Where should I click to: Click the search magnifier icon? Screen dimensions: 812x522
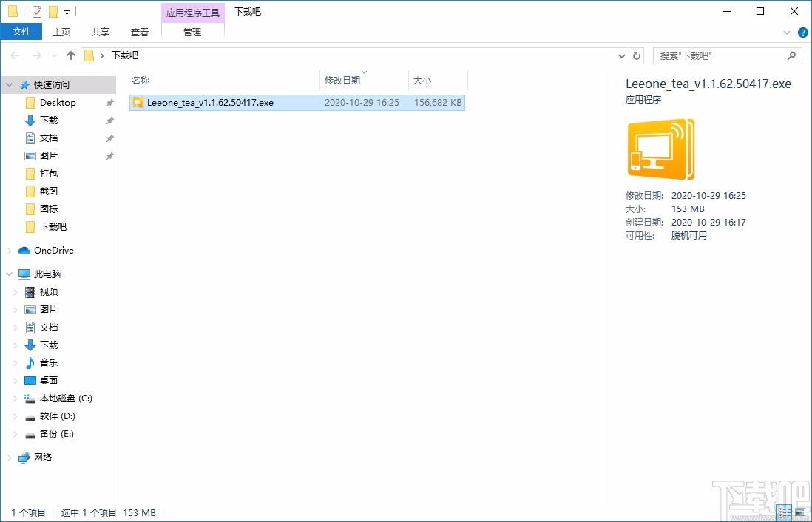791,56
